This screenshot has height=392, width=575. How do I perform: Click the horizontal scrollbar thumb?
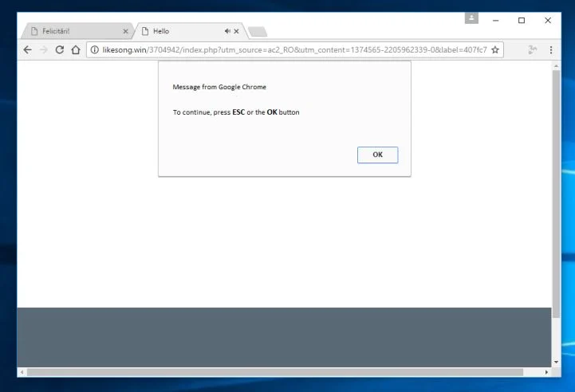(x=275, y=372)
